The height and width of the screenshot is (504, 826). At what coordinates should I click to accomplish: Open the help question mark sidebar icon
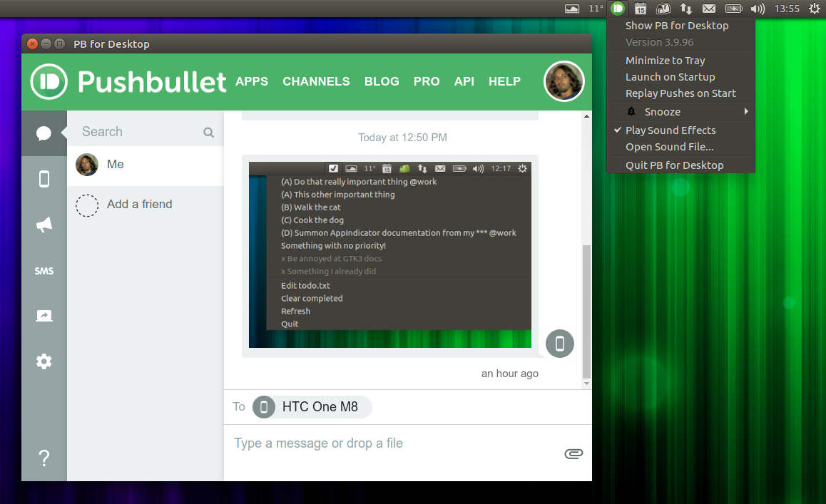[x=44, y=458]
